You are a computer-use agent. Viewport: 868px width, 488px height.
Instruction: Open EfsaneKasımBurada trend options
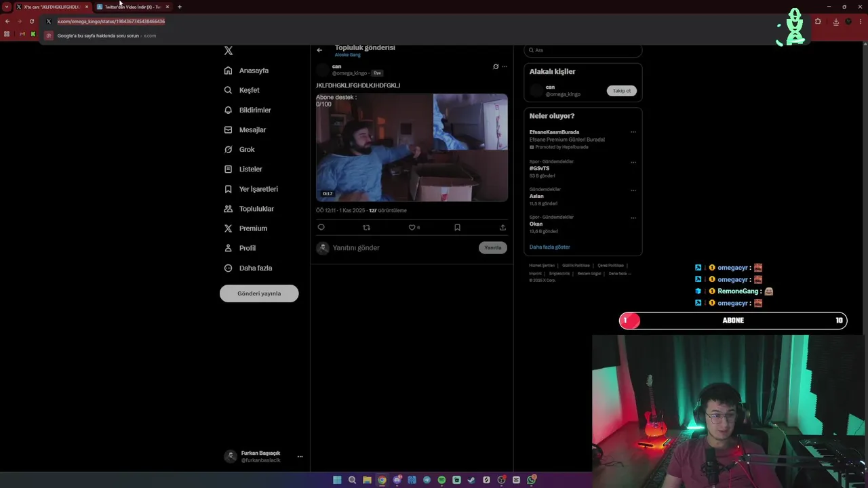pos(633,132)
